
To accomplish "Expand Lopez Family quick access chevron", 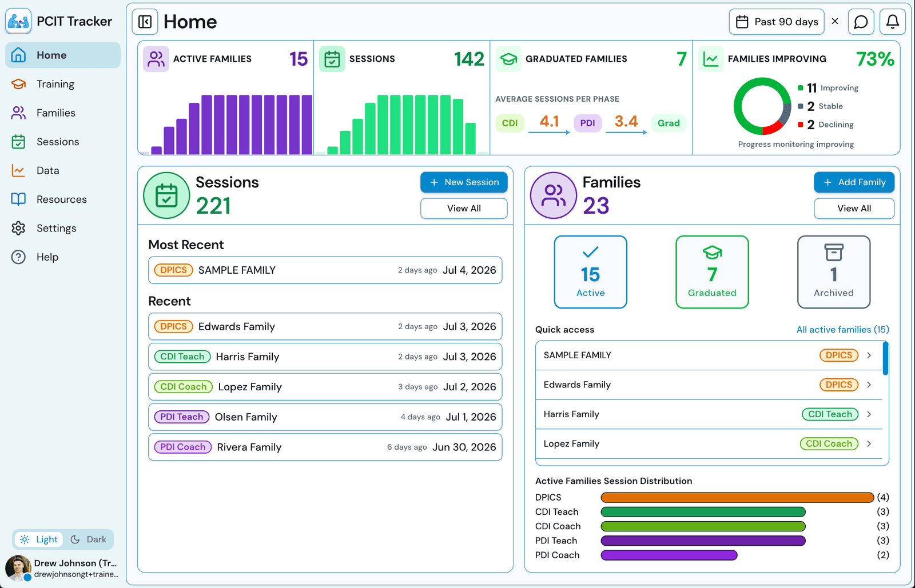I will (869, 444).
